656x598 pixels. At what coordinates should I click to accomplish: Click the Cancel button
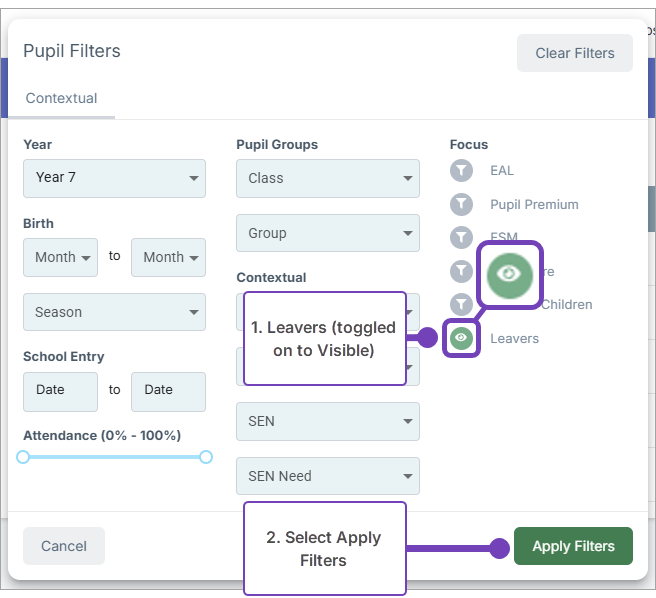point(64,546)
